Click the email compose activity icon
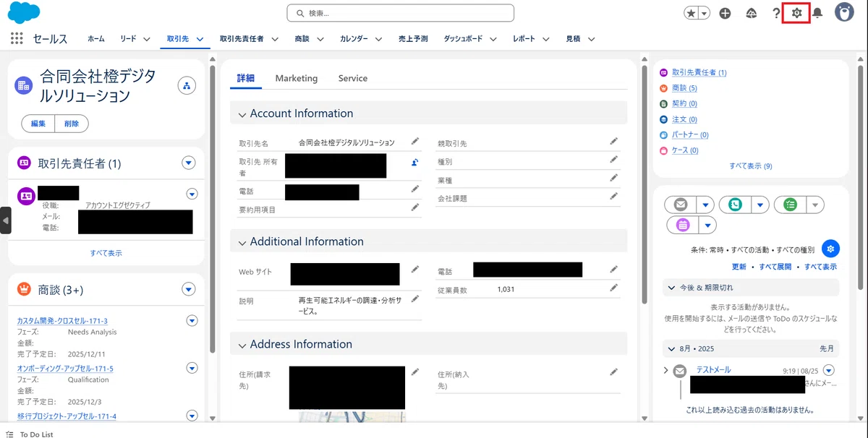Screen dimensions: 868x438 (681, 205)
